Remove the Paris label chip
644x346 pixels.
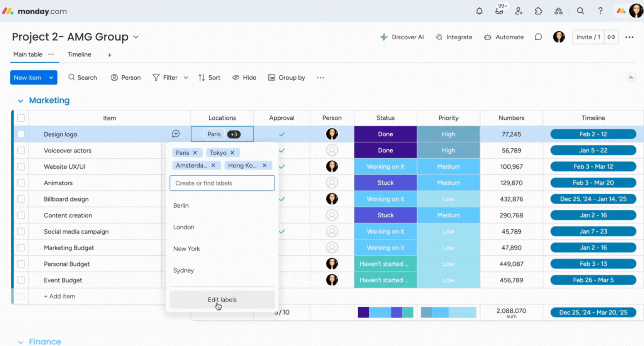point(195,153)
